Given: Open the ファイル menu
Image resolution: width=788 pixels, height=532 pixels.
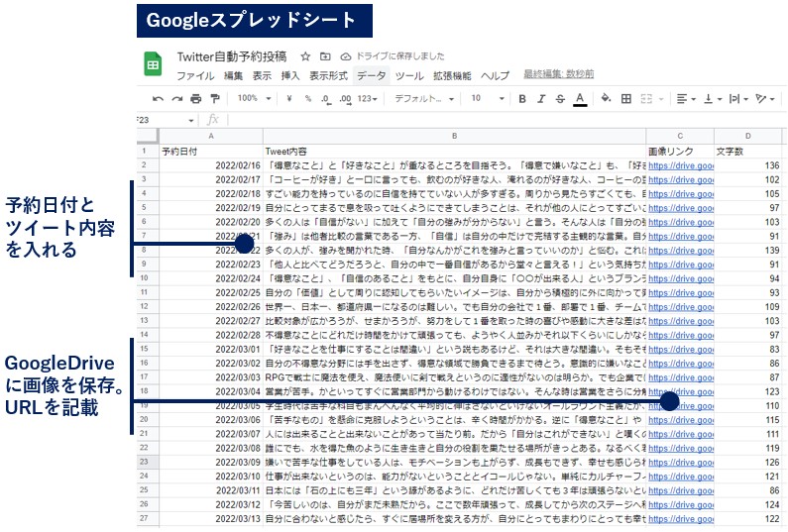Looking at the screenshot, I should point(195,76).
